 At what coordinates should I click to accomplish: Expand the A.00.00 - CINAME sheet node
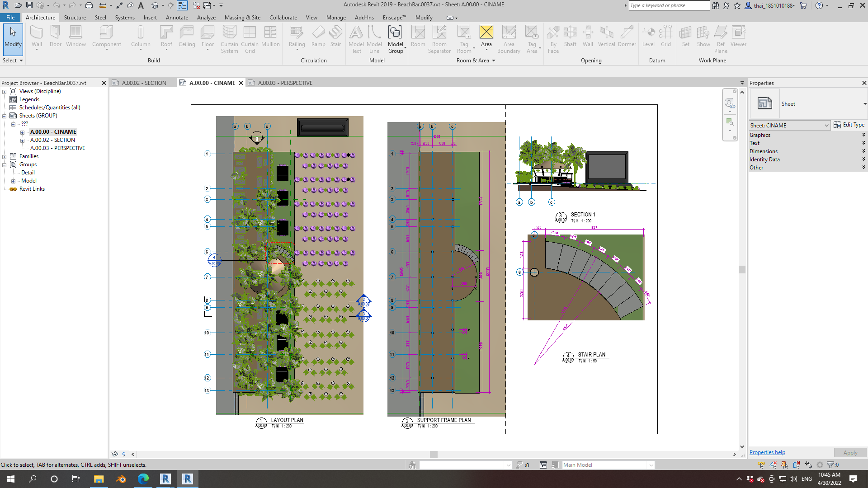[x=23, y=132]
